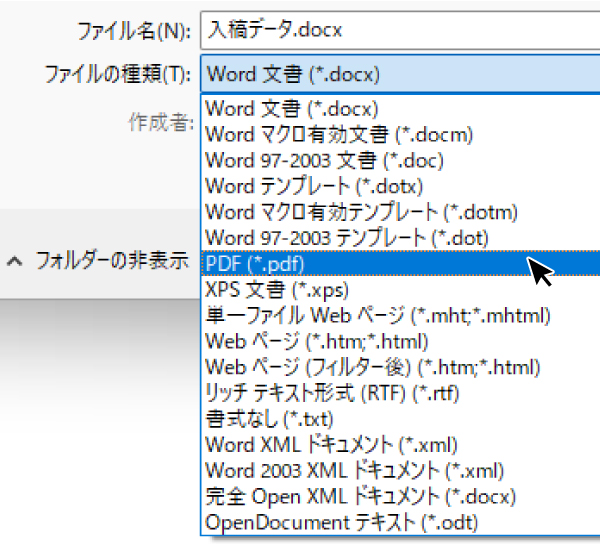Image resolution: width=600 pixels, height=544 pixels.
Task: Pick Word テンプレート (*.dotx) format
Action: 314,186
